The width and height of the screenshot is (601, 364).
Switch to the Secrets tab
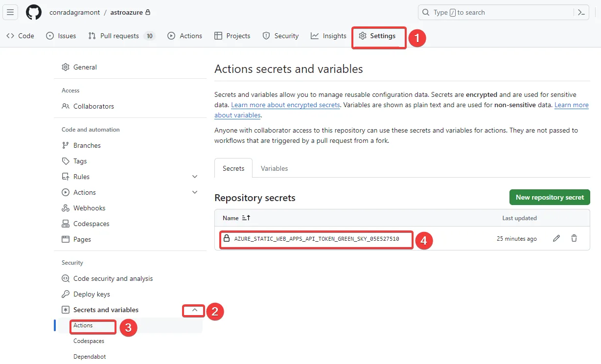coord(233,168)
